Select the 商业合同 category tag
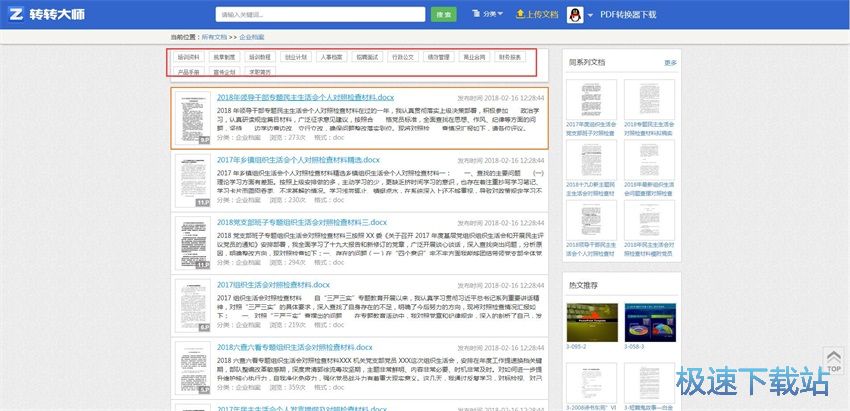850x411 pixels. point(474,57)
